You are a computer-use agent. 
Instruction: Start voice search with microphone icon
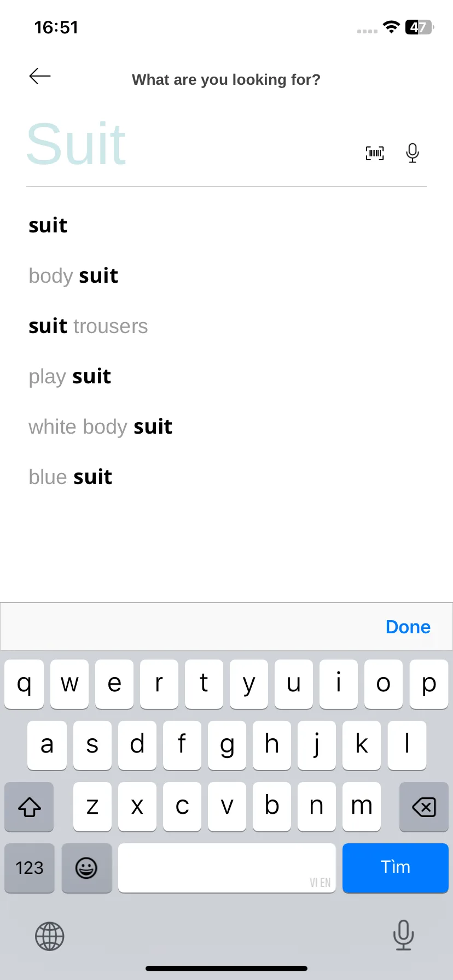click(413, 153)
